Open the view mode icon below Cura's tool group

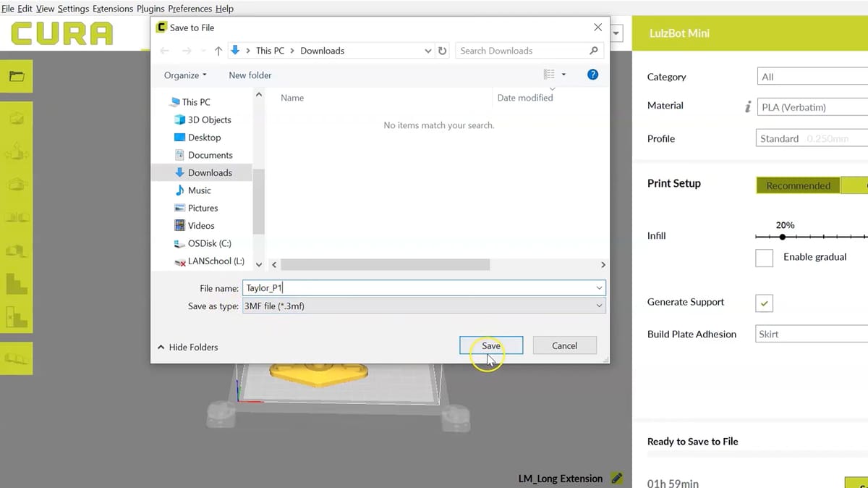pyautogui.click(x=16, y=358)
